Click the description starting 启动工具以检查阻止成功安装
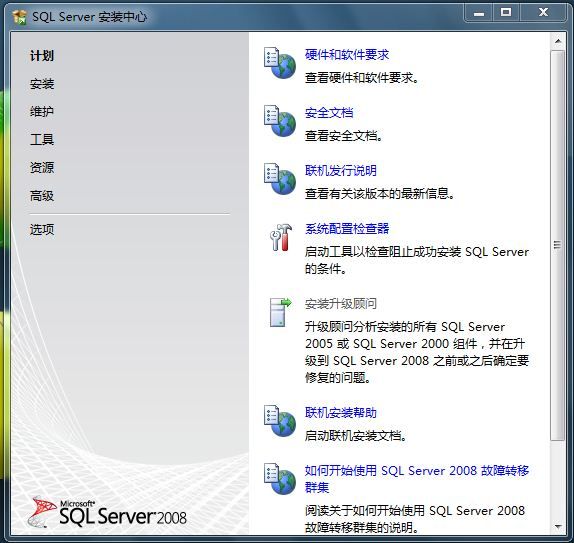The image size is (574, 543). coord(417,260)
